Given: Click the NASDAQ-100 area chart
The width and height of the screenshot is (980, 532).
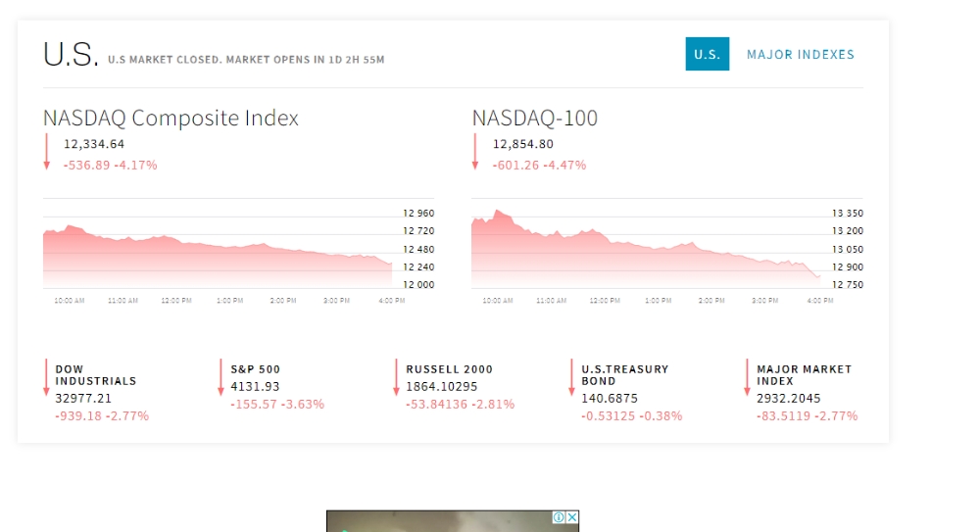Looking at the screenshot, I should coord(646,249).
